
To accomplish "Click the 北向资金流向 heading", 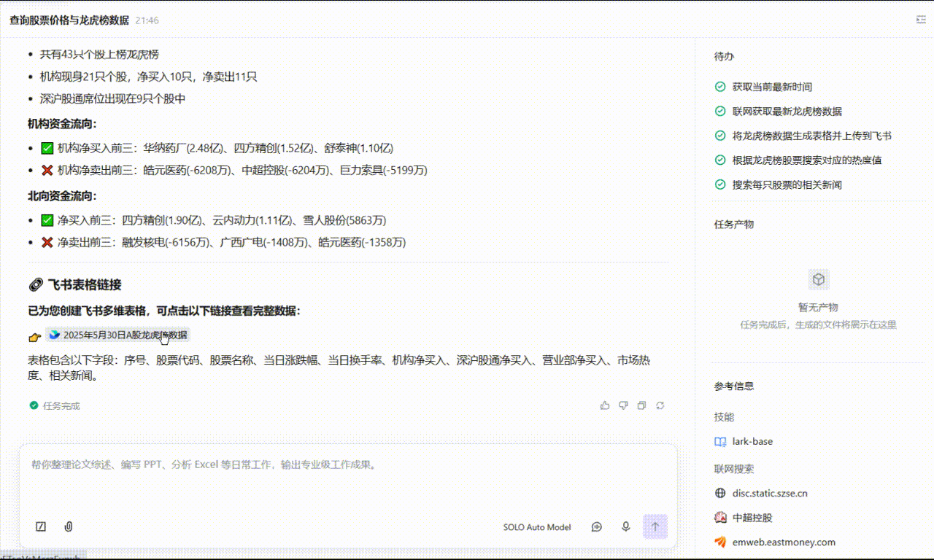I will (62, 195).
